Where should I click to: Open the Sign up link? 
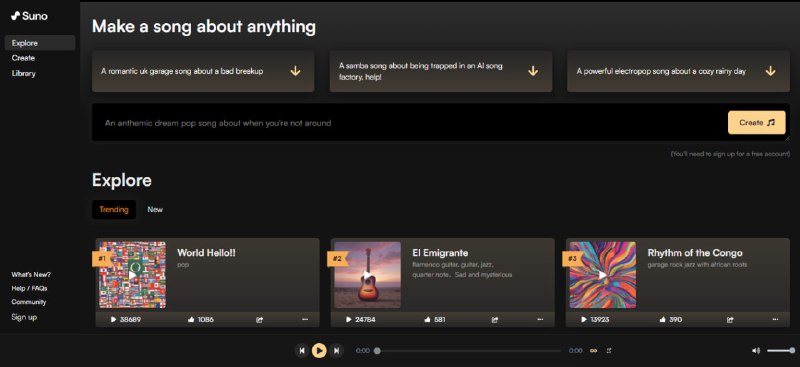click(x=24, y=317)
